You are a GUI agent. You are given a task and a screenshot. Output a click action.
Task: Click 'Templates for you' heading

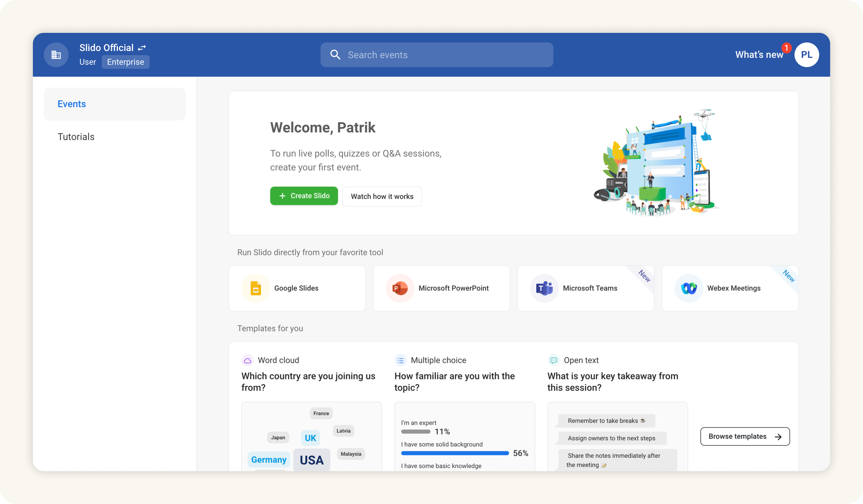coord(270,328)
